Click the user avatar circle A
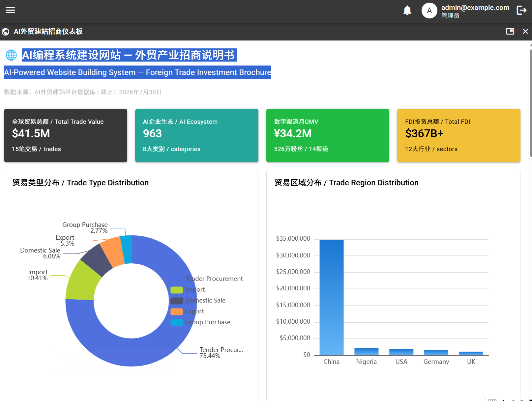This screenshot has width=532, height=401. (x=429, y=11)
